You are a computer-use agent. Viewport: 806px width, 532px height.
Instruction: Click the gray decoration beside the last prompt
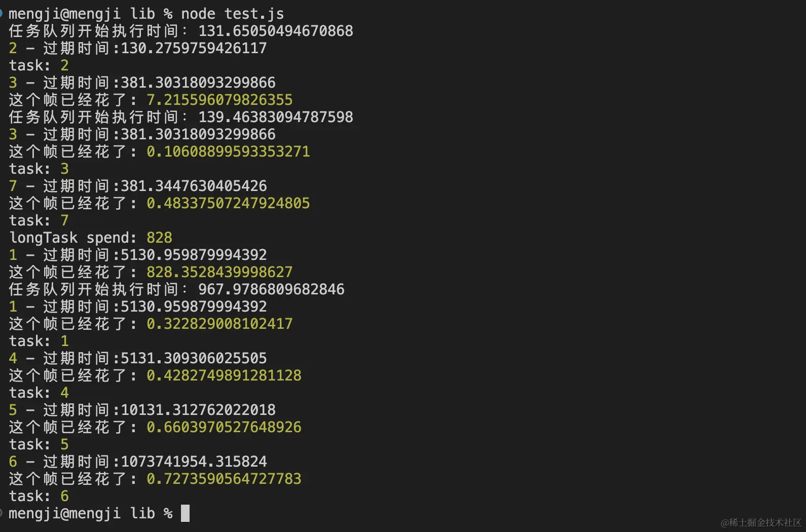coord(2,513)
